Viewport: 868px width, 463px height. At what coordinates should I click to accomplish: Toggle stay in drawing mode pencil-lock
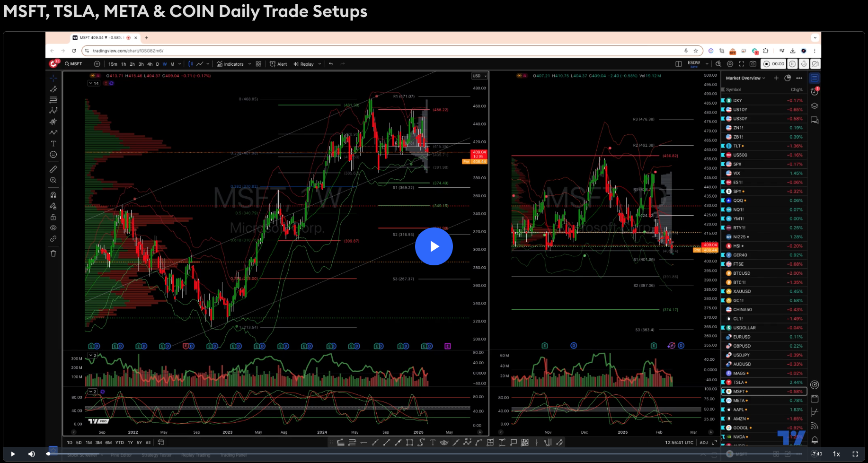(x=53, y=206)
